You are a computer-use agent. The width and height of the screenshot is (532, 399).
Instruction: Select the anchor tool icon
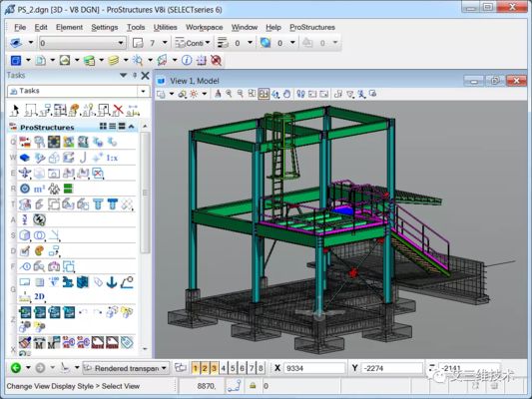[112, 282]
